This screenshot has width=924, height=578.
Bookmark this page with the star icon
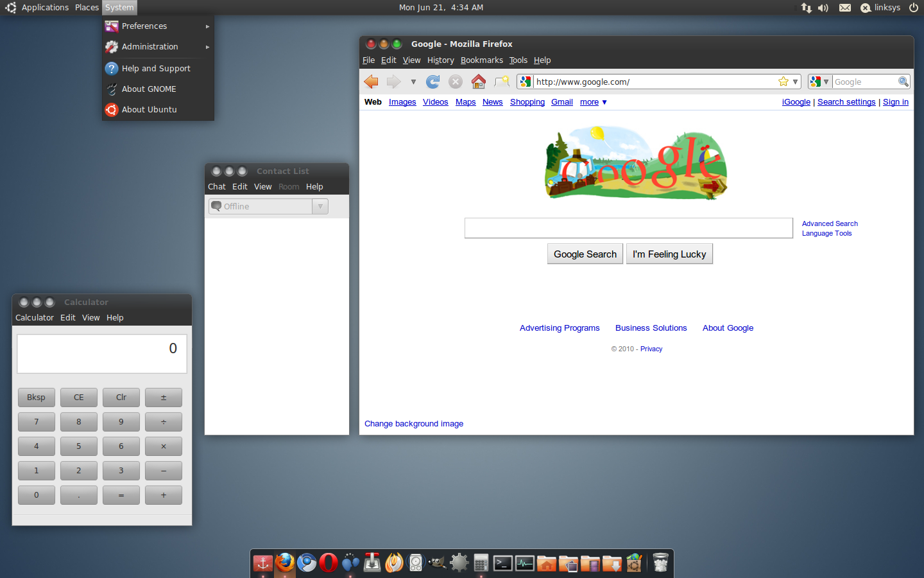[x=783, y=82]
